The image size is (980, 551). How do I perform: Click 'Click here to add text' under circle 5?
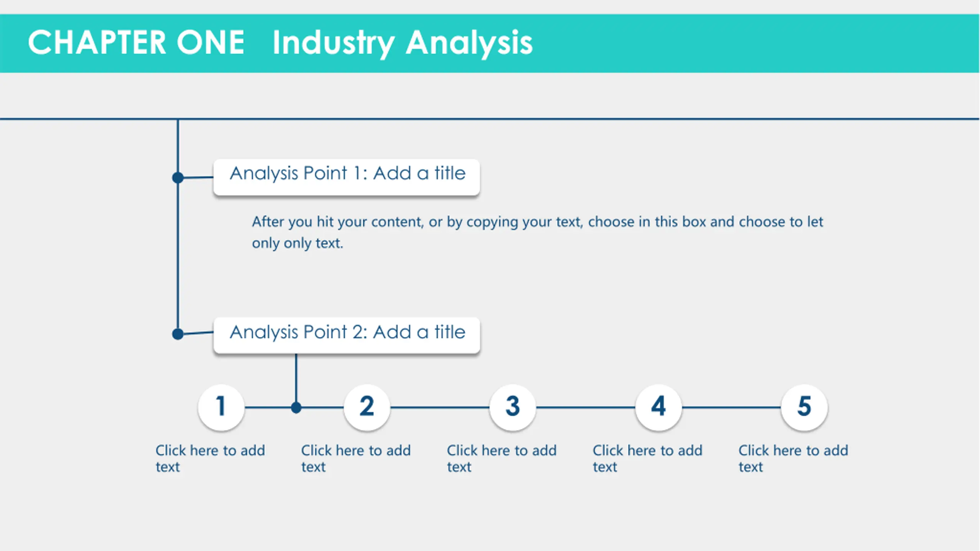click(794, 458)
